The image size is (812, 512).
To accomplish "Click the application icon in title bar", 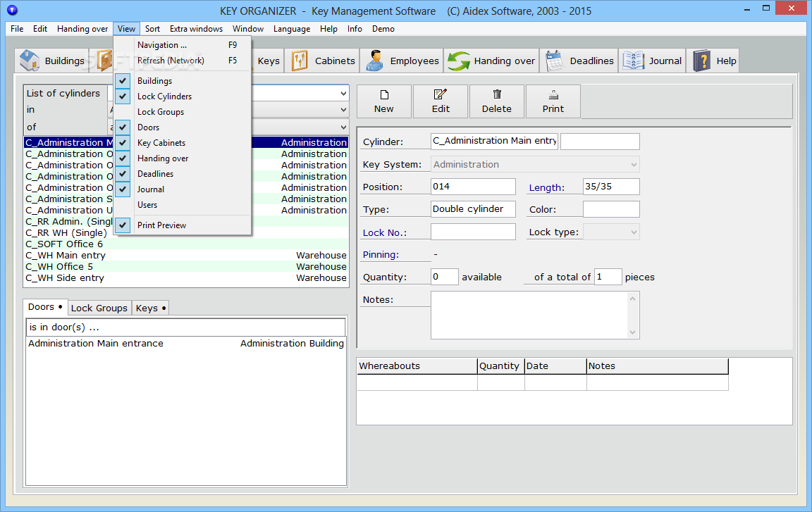I will (x=13, y=10).
